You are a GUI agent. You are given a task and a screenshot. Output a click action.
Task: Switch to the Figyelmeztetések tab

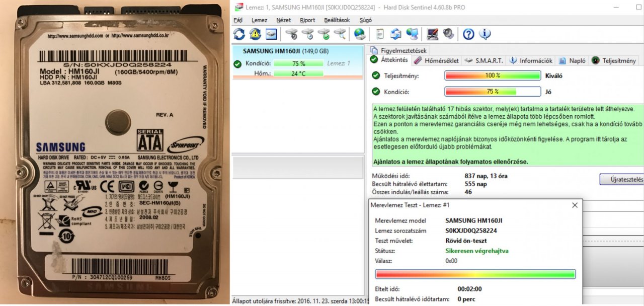(398, 50)
